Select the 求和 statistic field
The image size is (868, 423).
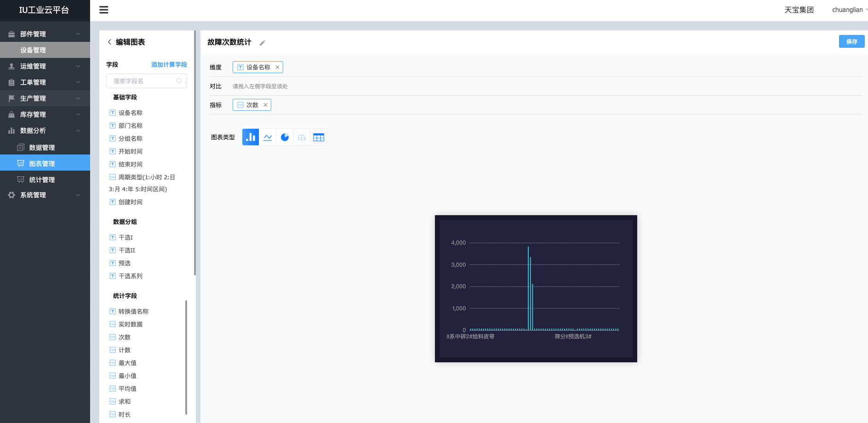point(120,401)
